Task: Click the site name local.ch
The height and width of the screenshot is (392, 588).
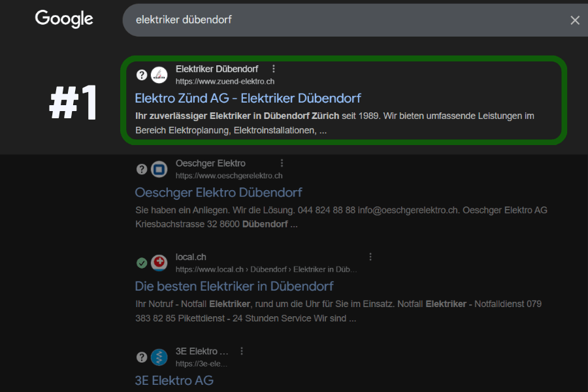Action: click(191, 257)
